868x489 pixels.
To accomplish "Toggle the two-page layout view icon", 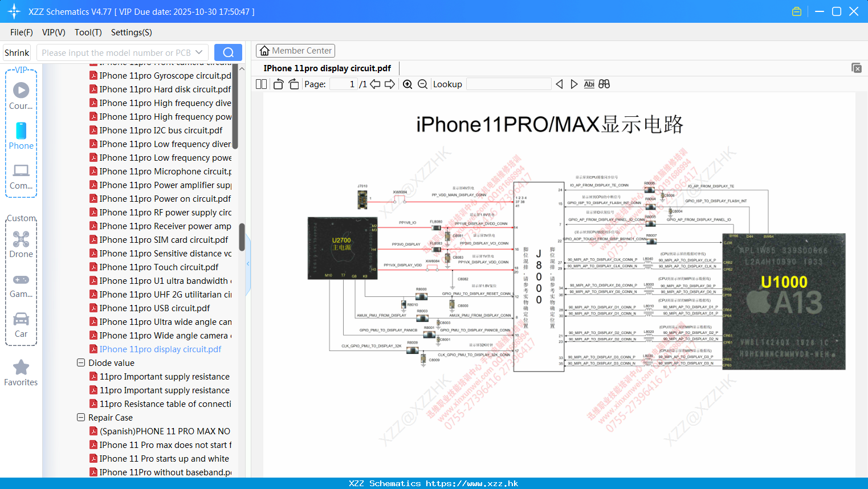I will [262, 84].
